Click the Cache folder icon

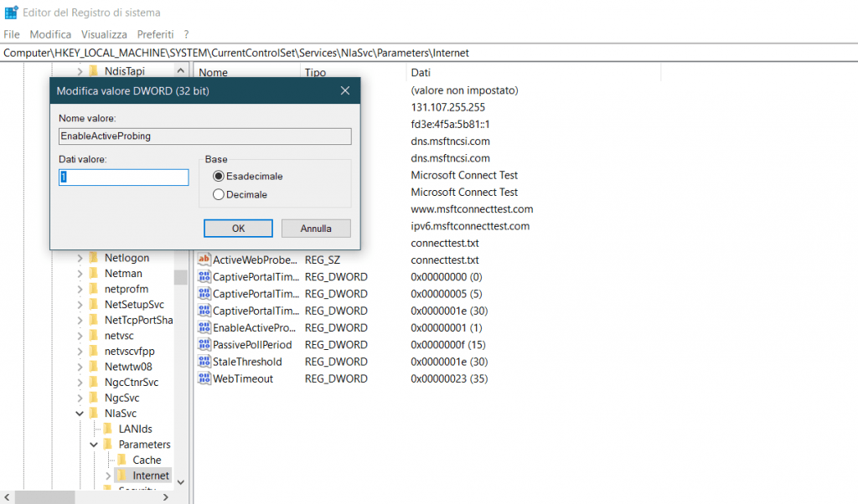click(122, 460)
